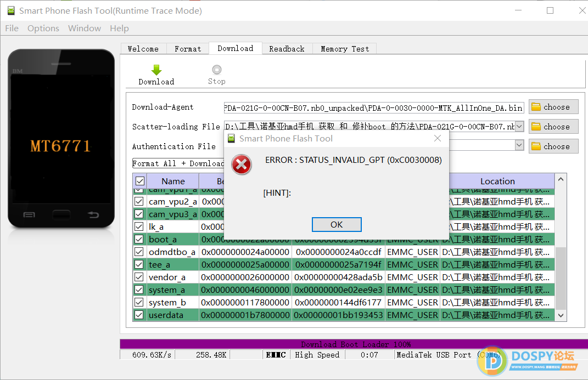Viewport: 588px width, 380px height.
Task: Expand the Authentication File dropdown arrow
Action: [519, 145]
